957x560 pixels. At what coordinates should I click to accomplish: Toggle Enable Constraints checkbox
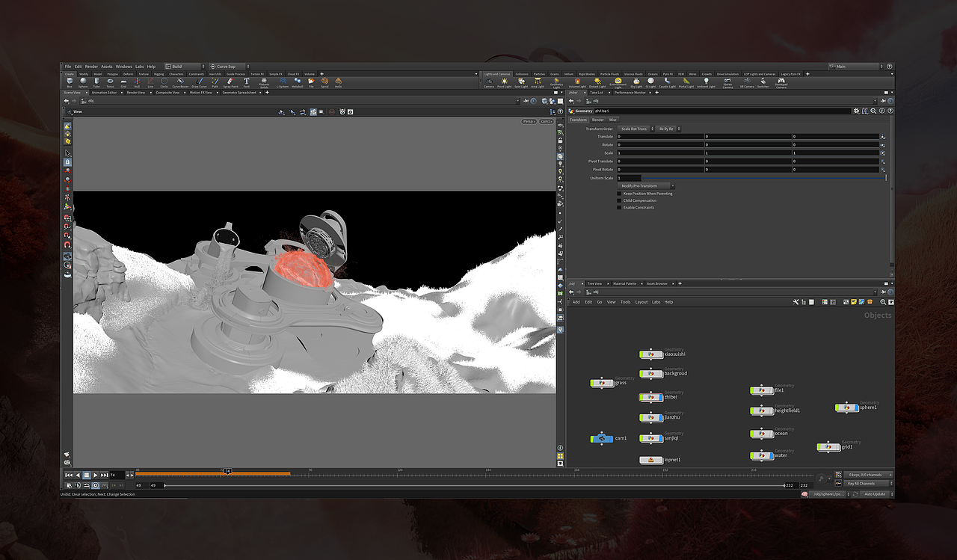(619, 207)
